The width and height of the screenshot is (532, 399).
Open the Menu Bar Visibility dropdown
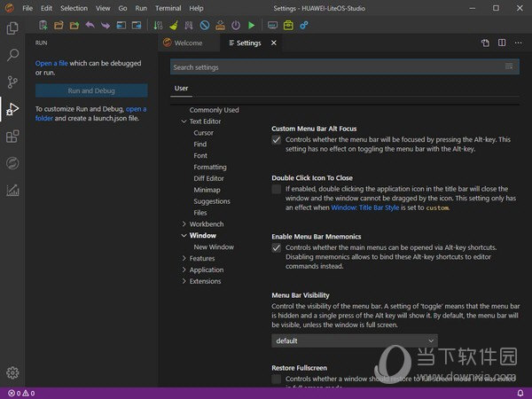(355, 340)
